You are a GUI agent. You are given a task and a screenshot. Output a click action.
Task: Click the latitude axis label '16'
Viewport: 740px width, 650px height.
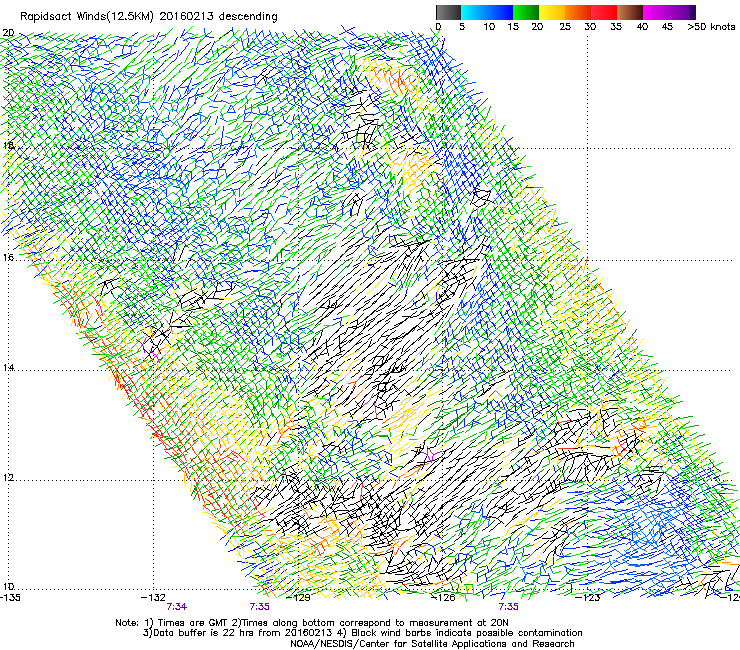(8, 258)
